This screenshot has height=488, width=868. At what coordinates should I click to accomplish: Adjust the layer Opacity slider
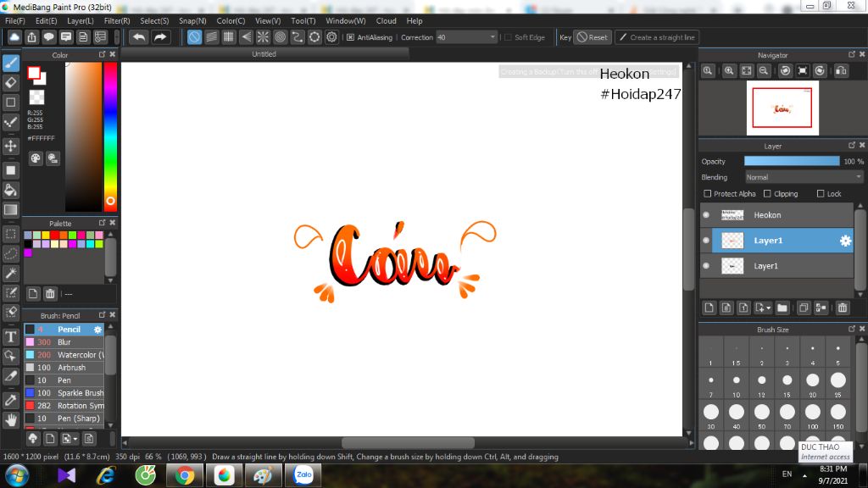[792, 161]
